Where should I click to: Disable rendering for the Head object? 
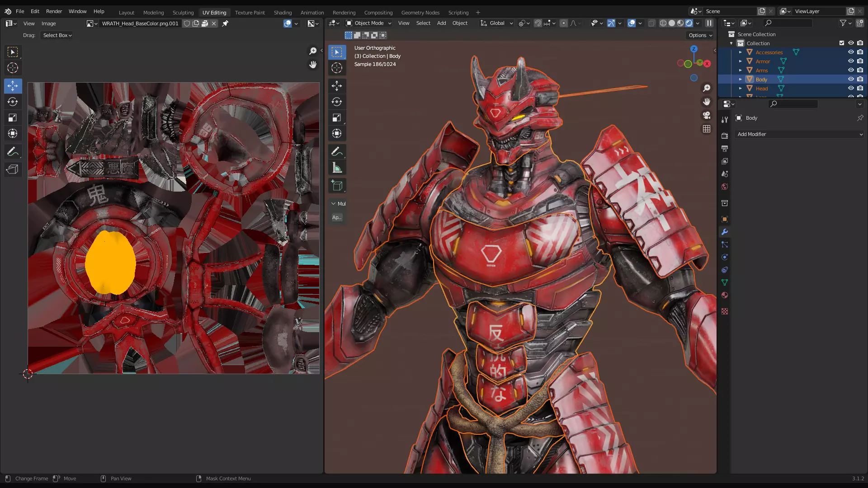(860, 88)
